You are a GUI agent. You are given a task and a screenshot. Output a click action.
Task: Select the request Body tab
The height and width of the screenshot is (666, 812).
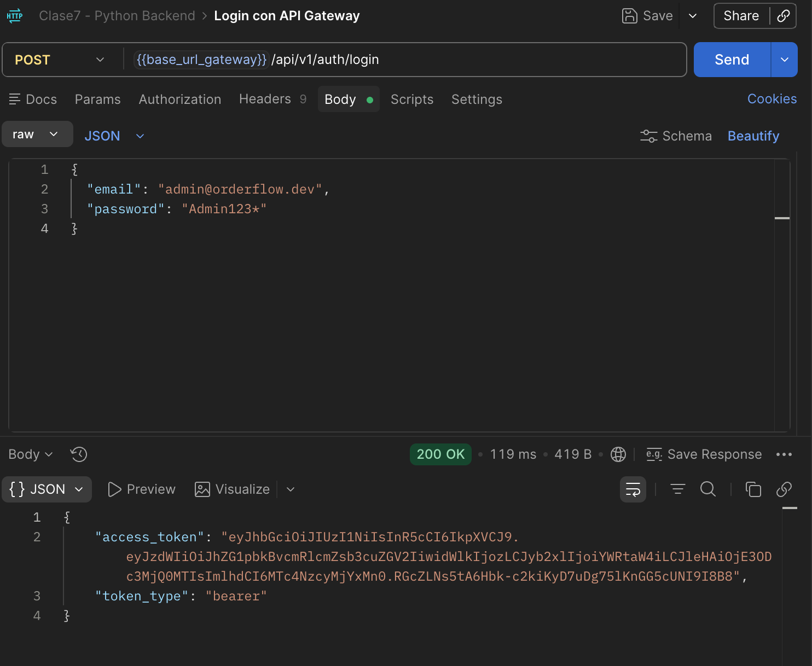349,100
